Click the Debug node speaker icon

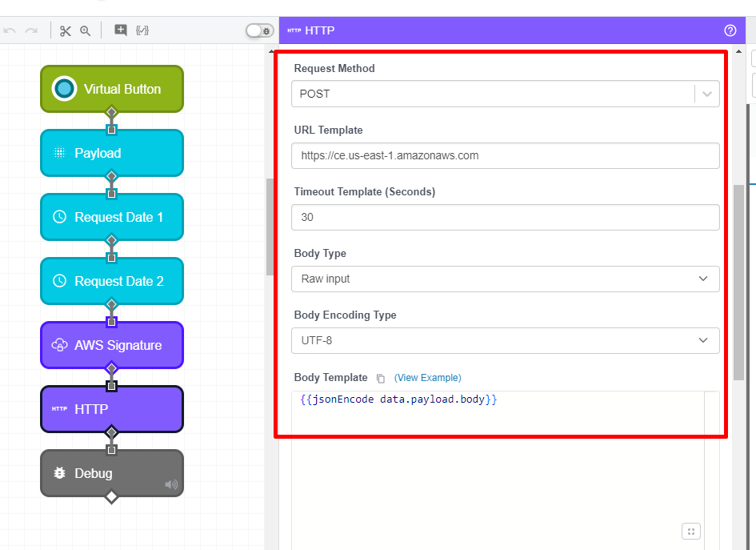[171, 484]
